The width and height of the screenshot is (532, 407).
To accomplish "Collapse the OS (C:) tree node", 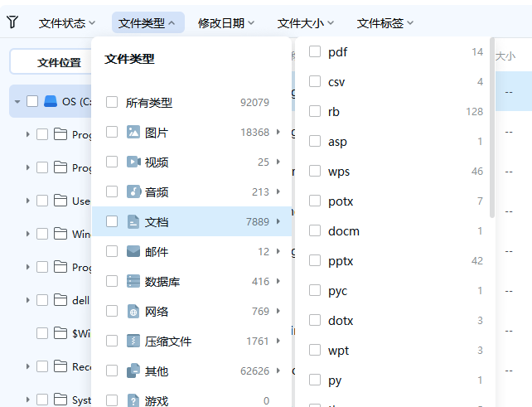I will (x=17, y=101).
